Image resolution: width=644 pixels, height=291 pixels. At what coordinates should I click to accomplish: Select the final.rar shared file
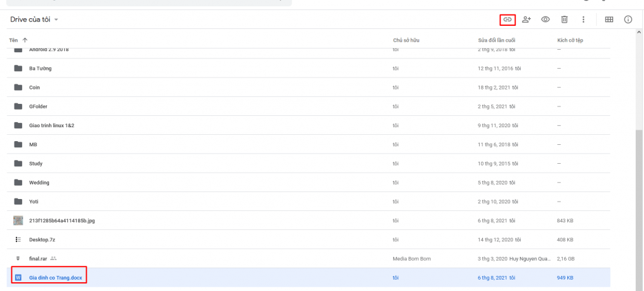39,258
